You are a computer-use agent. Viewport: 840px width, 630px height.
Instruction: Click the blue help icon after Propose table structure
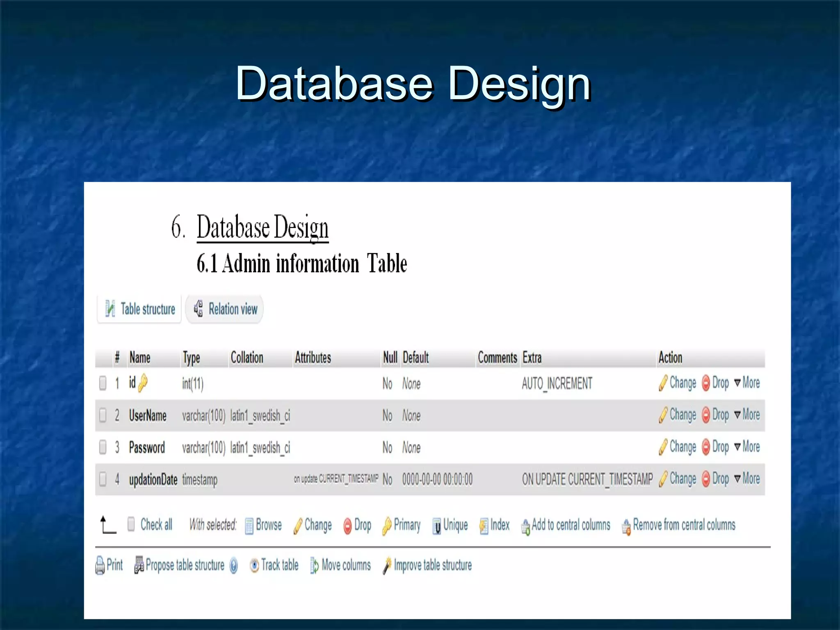point(233,566)
